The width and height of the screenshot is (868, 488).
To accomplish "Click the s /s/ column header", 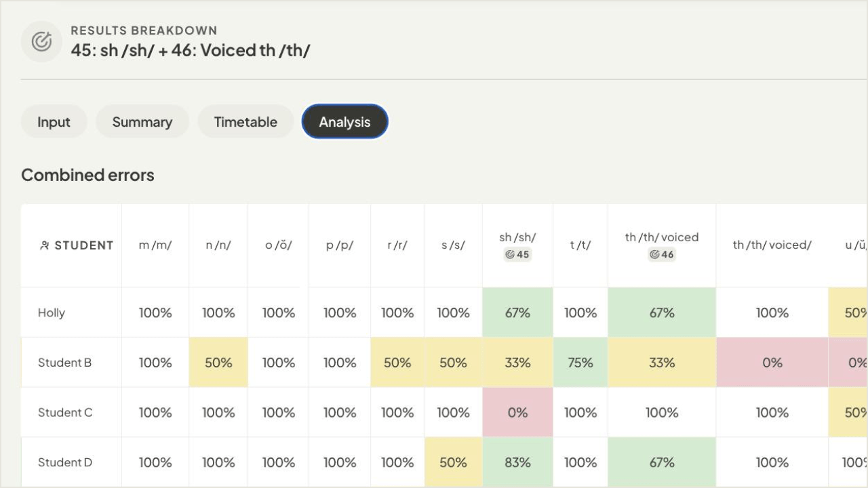I will click(x=453, y=245).
